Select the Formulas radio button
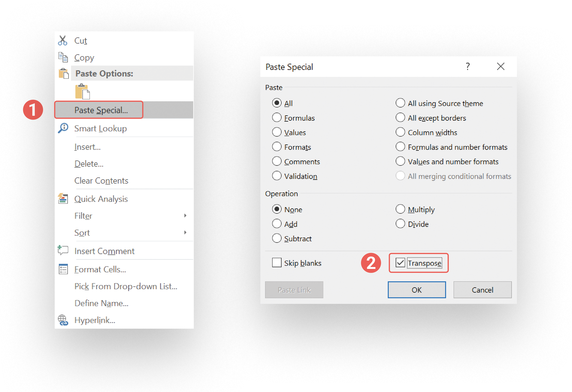The height and width of the screenshot is (392, 572). click(x=277, y=117)
